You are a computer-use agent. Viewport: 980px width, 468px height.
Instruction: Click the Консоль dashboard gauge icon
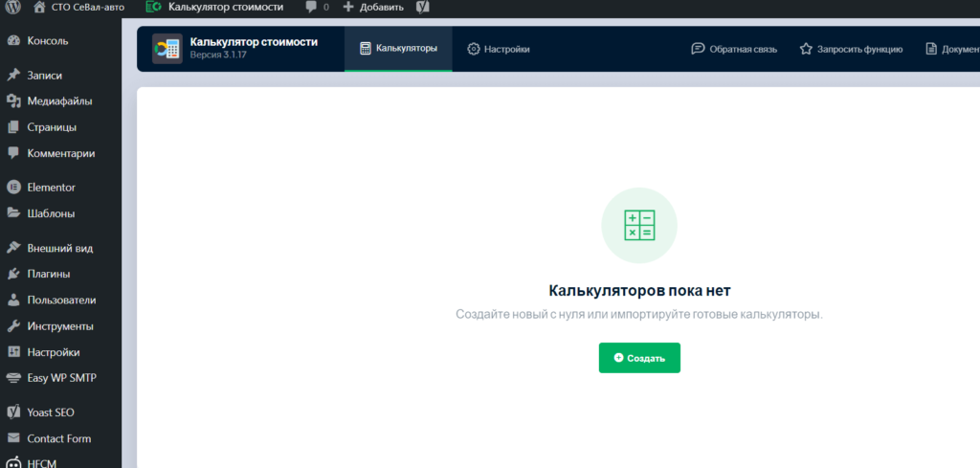(13, 41)
